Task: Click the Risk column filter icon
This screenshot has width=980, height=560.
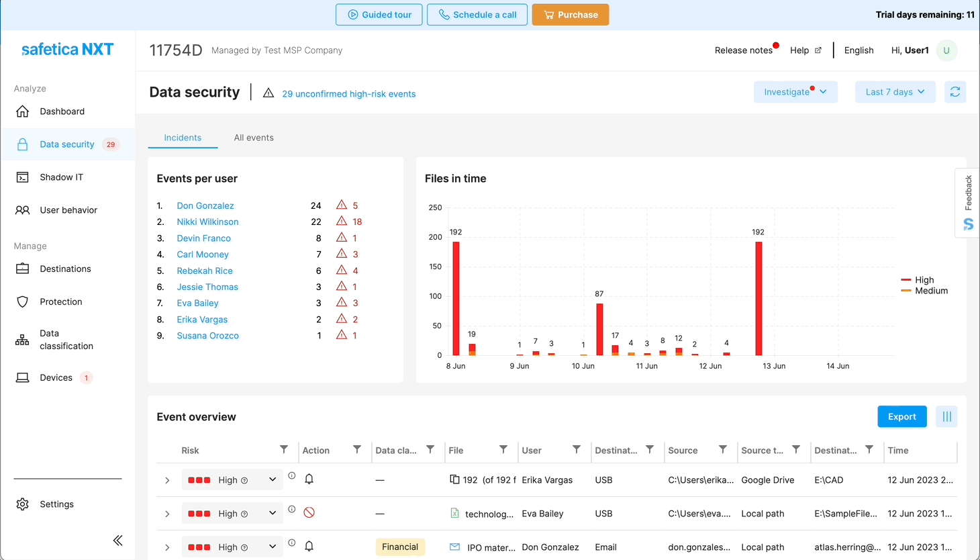Action: tap(284, 450)
